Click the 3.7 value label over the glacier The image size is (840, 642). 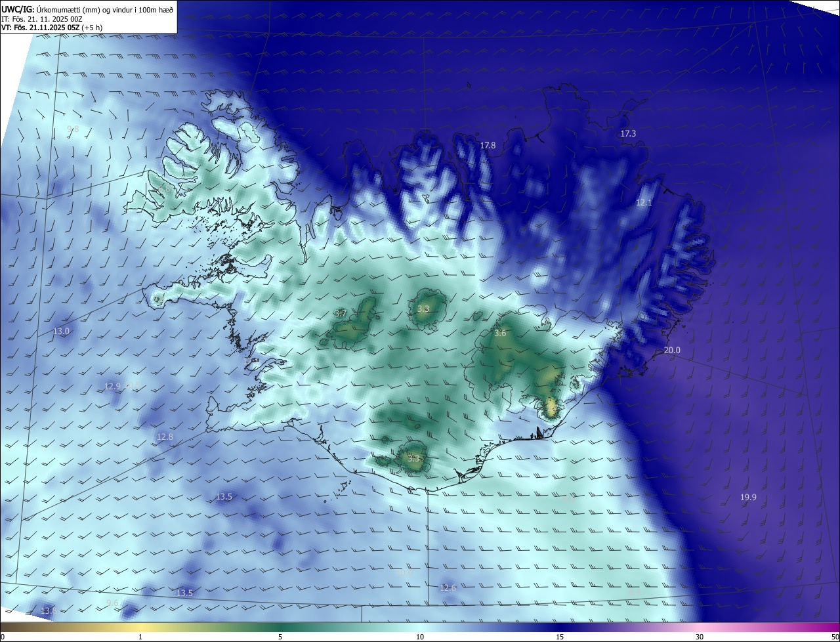341,314
